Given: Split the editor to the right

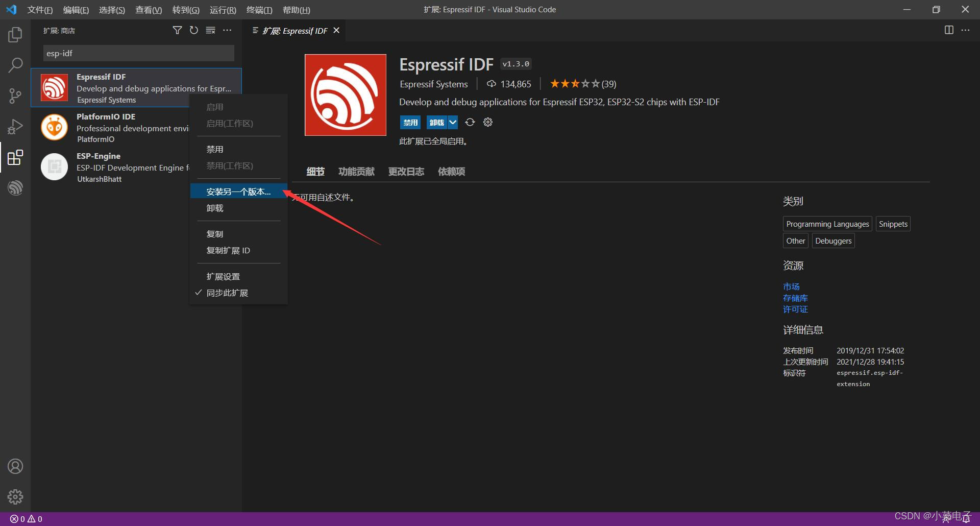Looking at the screenshot, I should pos(949,30).
